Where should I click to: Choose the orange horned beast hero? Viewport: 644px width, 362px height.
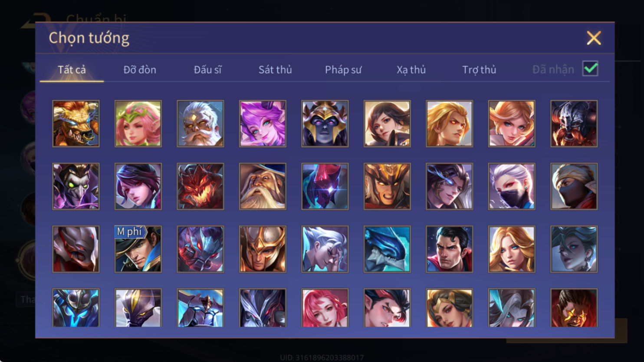[76, 124]
